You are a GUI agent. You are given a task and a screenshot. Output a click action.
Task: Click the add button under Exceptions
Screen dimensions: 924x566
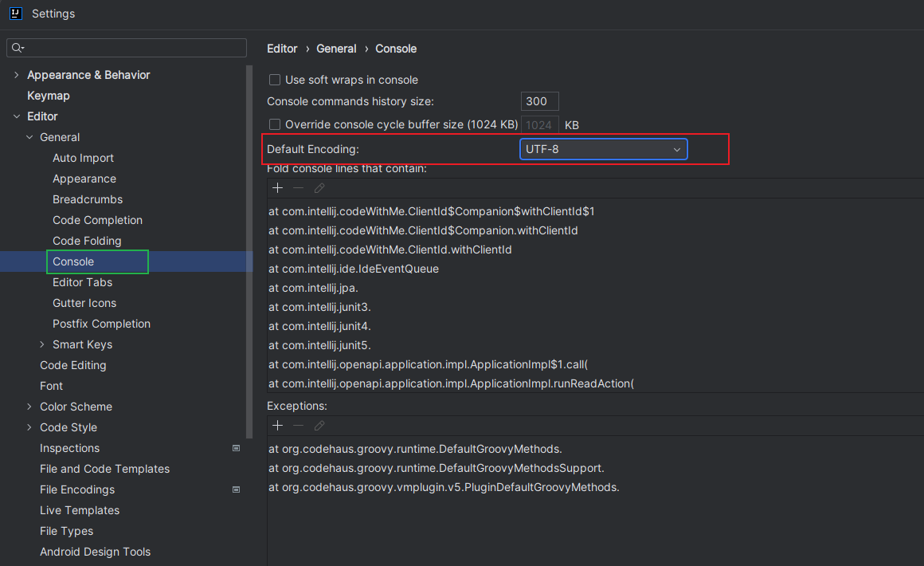coord(277,426)
